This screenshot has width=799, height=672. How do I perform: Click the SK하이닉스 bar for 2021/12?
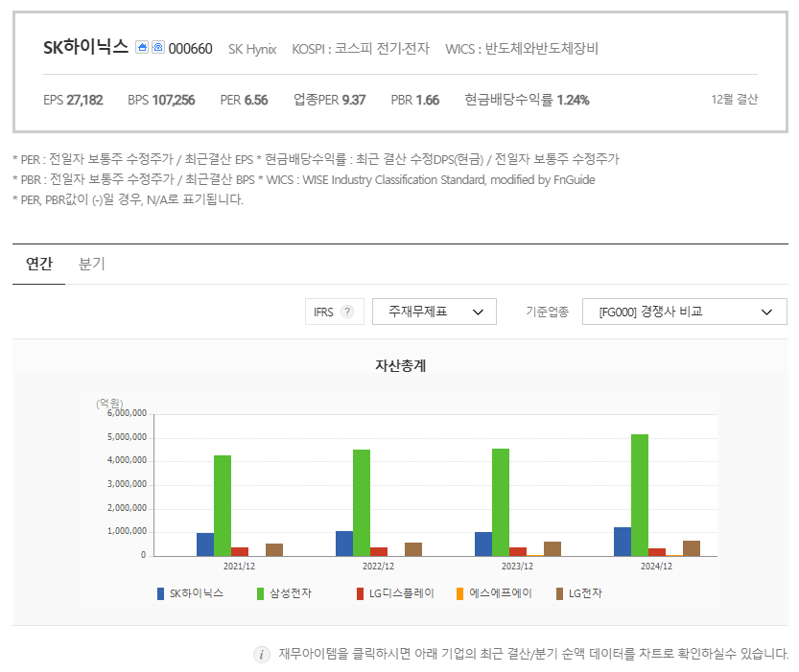pos(205,545)
